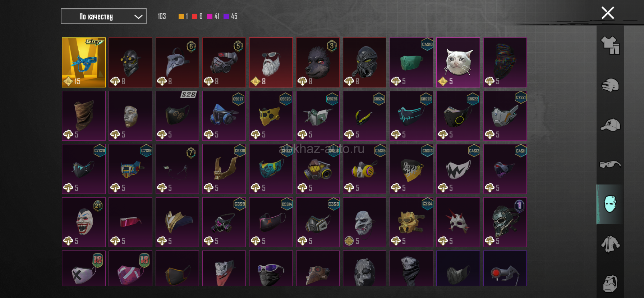Switch to the cap headwear category
The height and width of the screenshot is (298, 644).
[x=610, y=125]
